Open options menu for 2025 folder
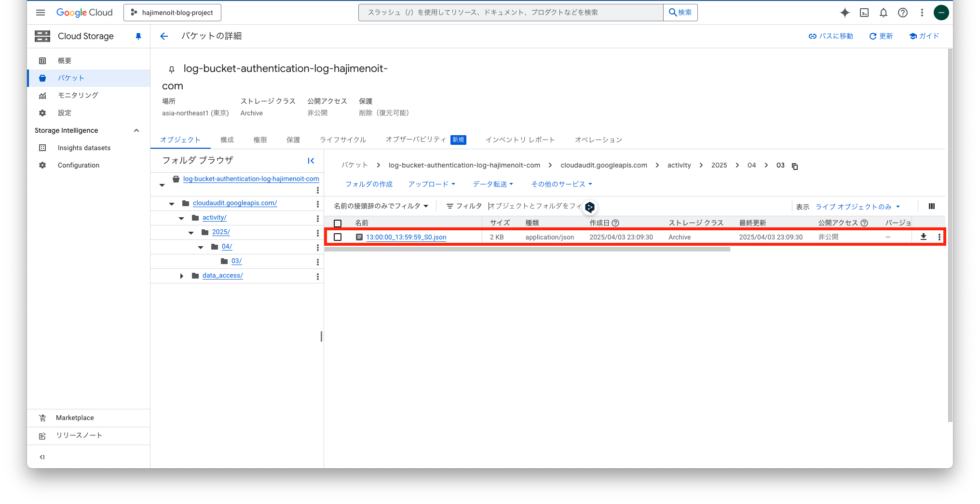This screenshot has height=504, width=980. click(317, 233)
